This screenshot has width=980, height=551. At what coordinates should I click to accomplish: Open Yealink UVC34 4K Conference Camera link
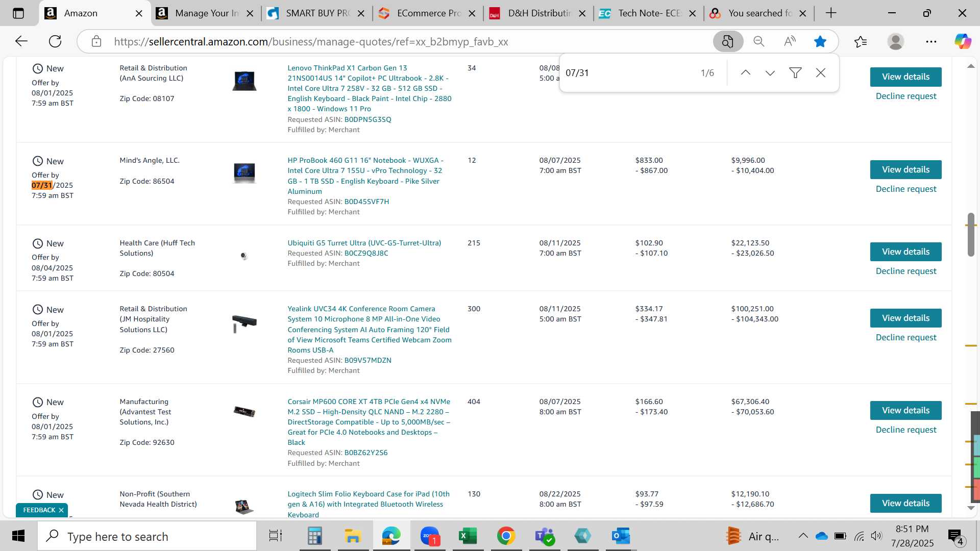point(370,330)
